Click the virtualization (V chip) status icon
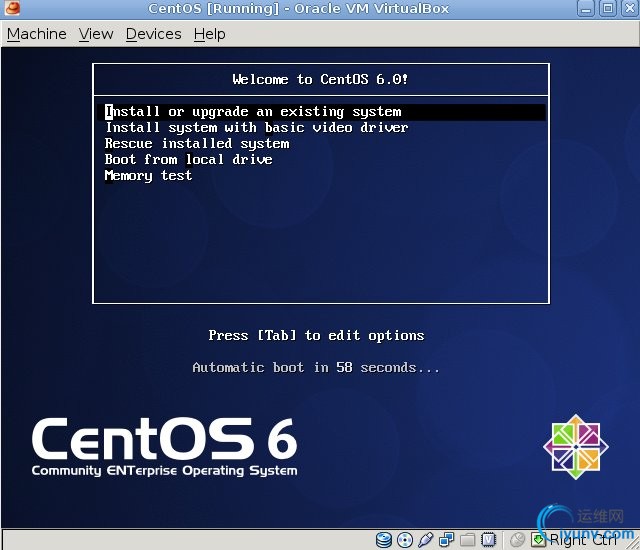This screenshot has width=640, height=550. pos(488,540)
